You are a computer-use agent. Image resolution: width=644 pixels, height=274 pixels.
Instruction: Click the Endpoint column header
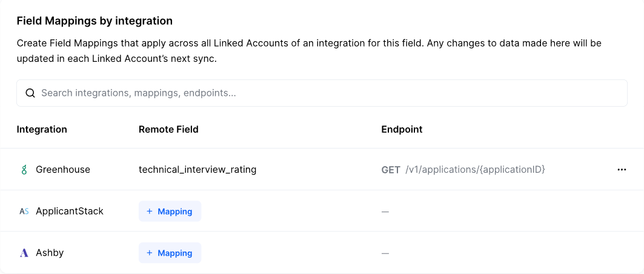(x=402, y=129)
